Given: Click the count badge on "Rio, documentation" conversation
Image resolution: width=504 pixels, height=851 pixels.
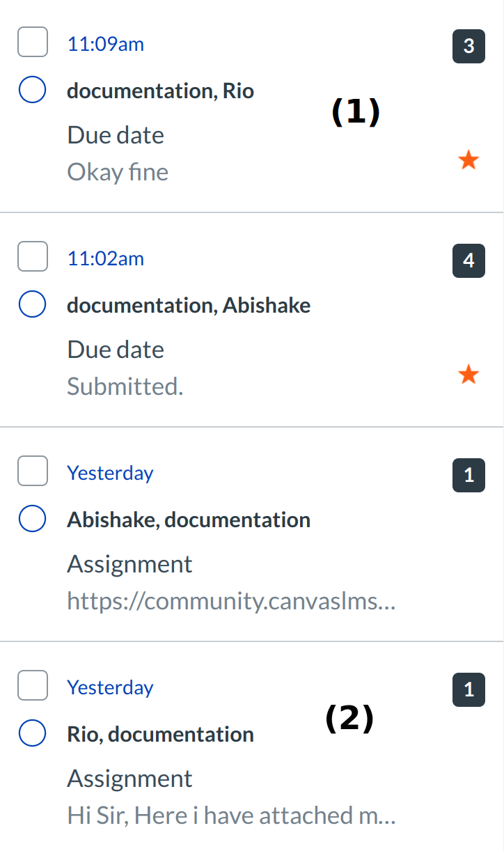Looking at the screenshot, I should 468,690.
